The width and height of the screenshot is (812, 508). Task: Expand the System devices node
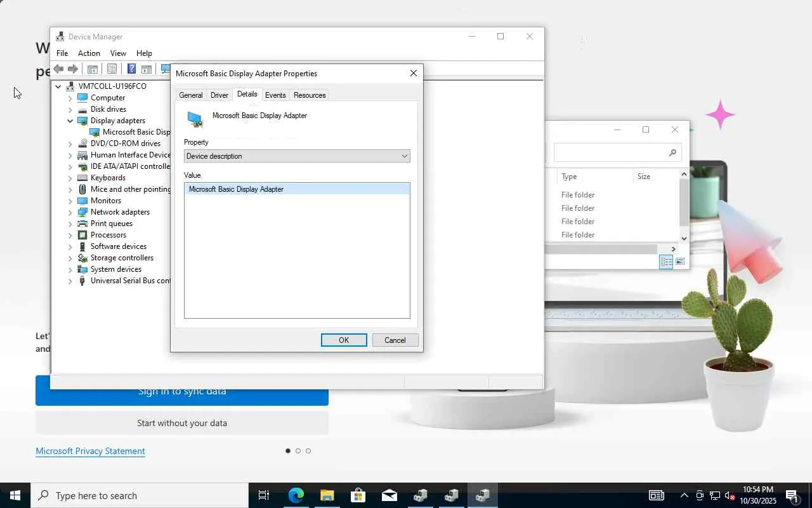pyautogui.click(x=70, y=269)
